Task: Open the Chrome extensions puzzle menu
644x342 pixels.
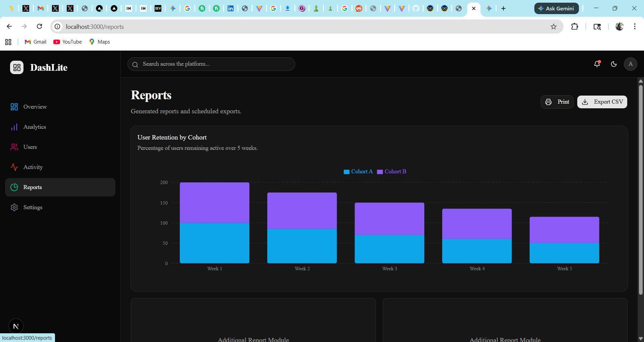Action: 575,26
